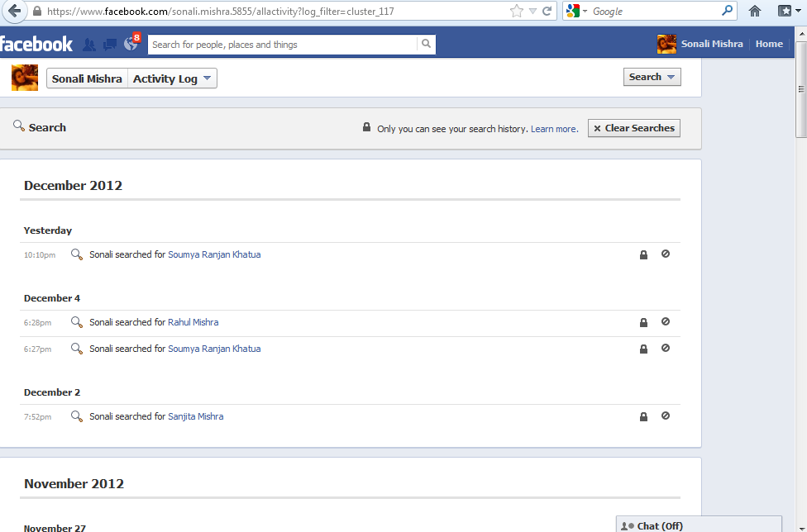Image resolution: width=807 pixels, height=532 pixels.
Task: Click lock icon on Sanjita Mishra row
Action: point(643,416)
